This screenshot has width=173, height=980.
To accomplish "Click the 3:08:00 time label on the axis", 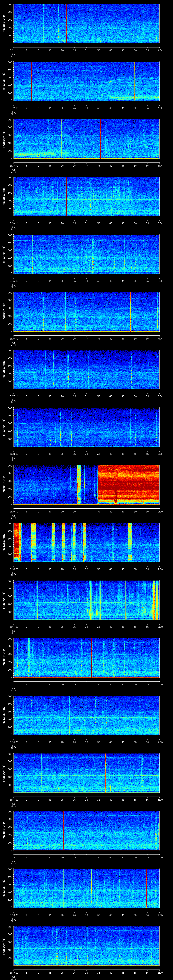I will [14, 454].
